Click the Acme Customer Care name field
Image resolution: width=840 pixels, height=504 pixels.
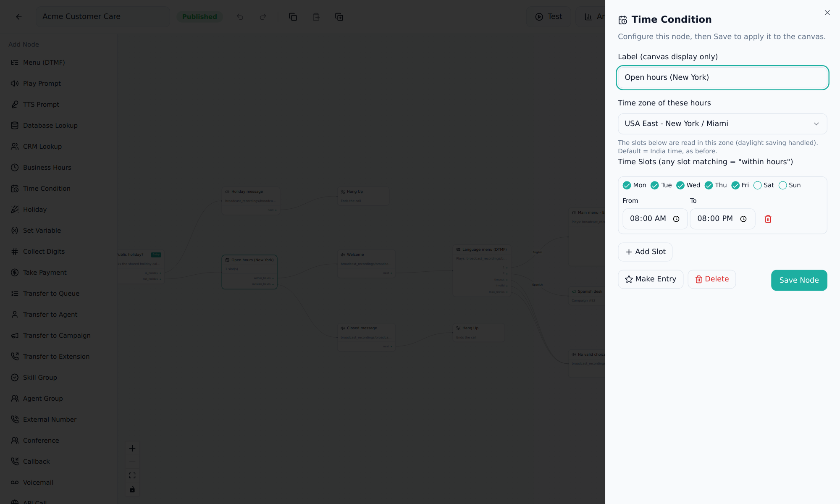[x=102, y=17]
